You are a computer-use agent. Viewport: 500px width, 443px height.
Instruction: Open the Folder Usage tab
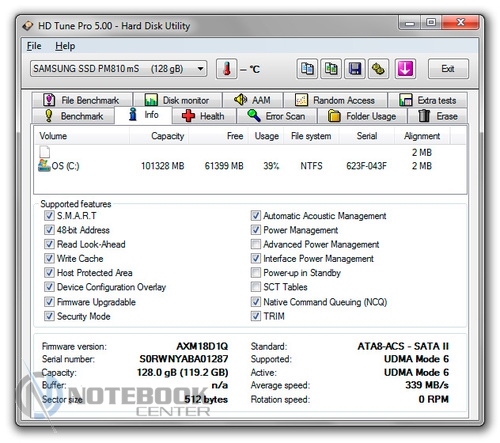362,116
